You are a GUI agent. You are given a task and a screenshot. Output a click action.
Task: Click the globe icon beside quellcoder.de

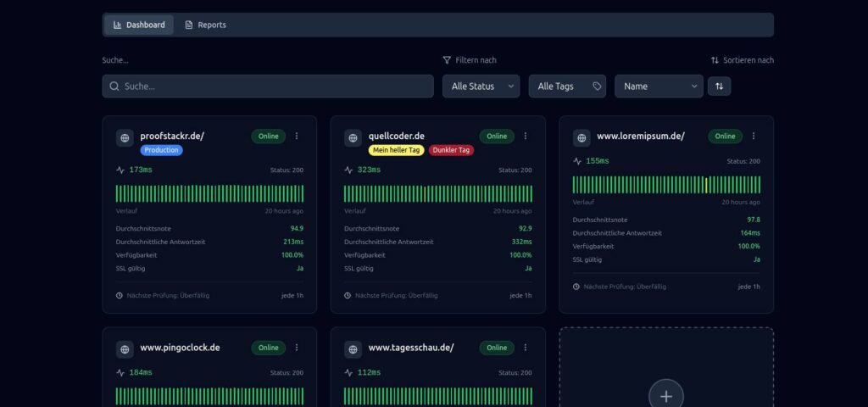[353, 138]
